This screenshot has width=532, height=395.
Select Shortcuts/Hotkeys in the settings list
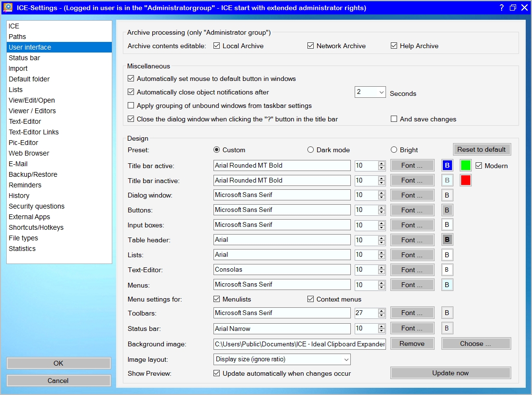pyautogui.click(x=36, y=227)
